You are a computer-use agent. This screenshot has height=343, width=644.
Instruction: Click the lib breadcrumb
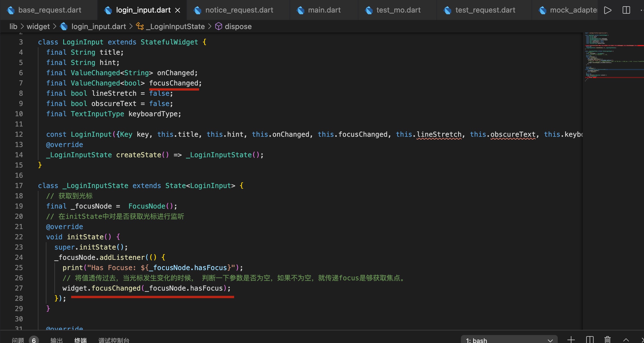coord(13,26)
